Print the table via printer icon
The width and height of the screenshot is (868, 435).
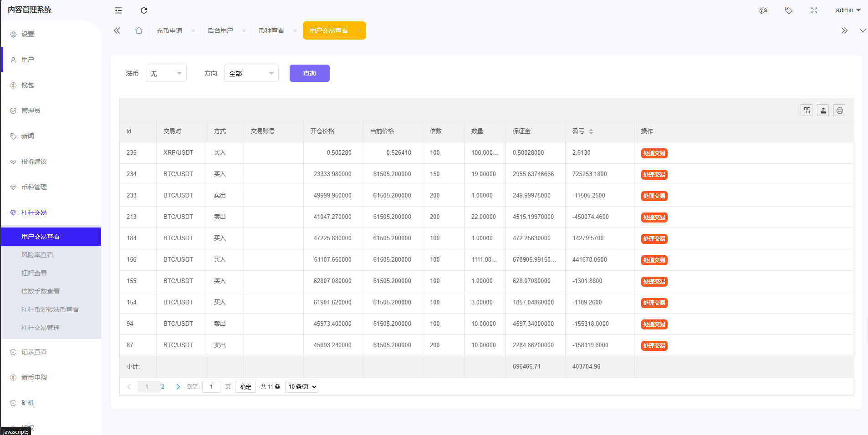(839, 110)
